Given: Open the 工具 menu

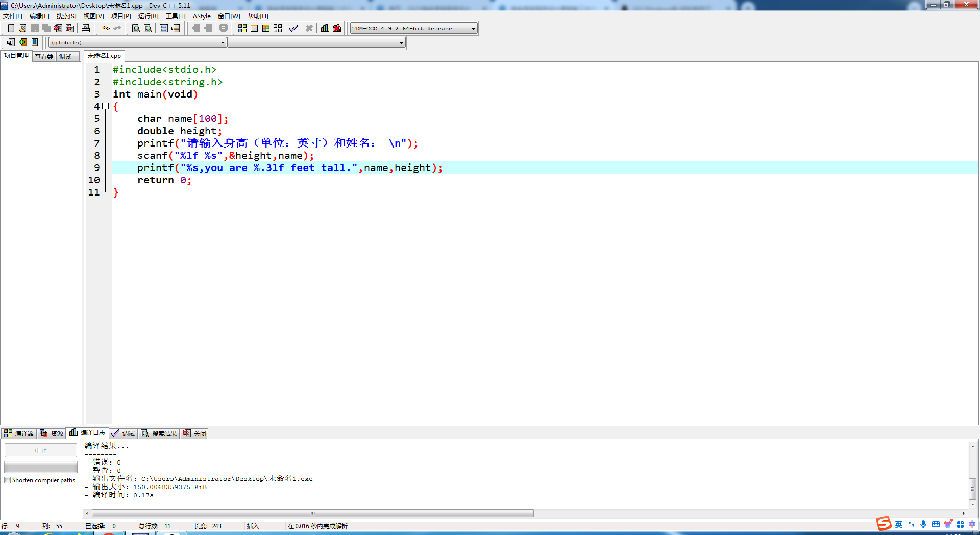Looking at the screenshot, I should coord(176,16).
